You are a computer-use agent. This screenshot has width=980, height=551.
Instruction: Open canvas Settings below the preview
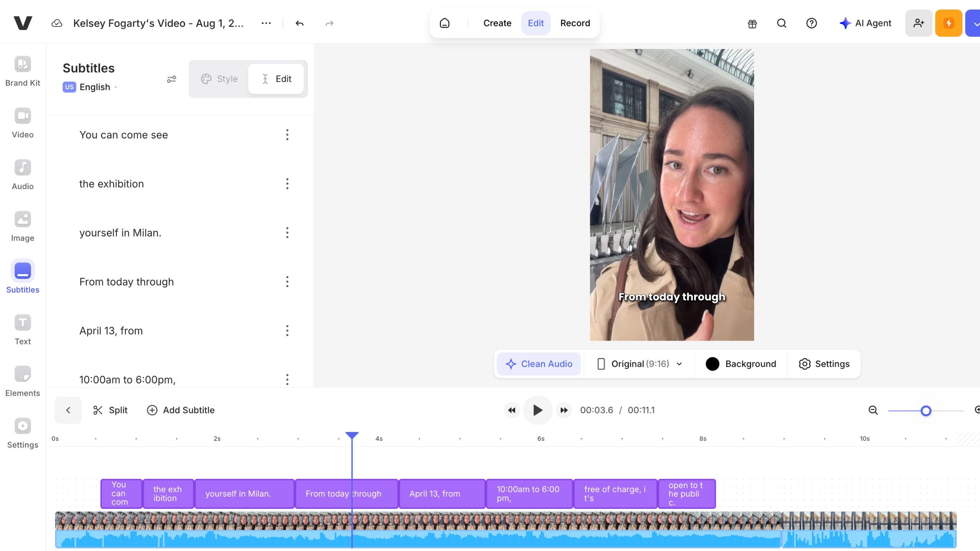[x=824, y=364]
